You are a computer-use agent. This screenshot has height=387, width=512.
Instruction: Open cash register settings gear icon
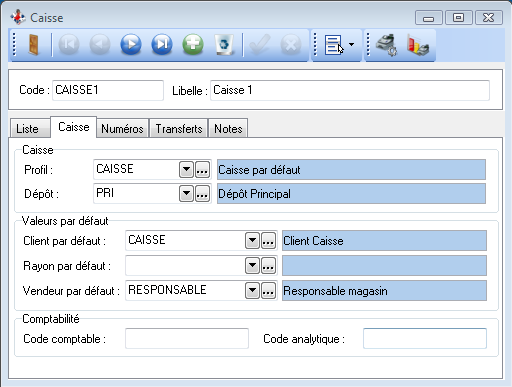(386, 45)
